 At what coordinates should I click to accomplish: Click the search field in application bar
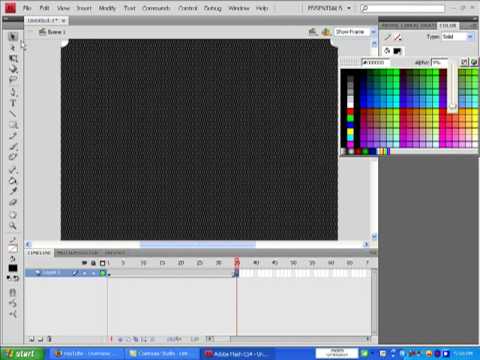403,8
